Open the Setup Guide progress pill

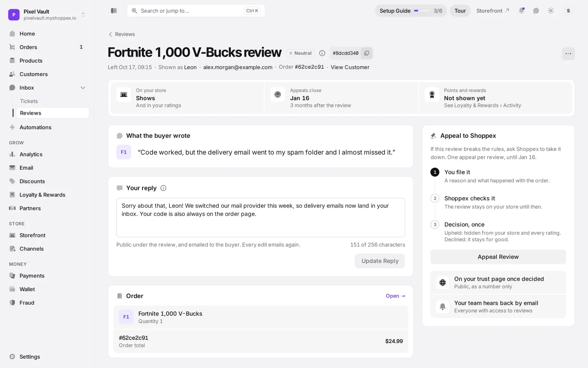411,11
